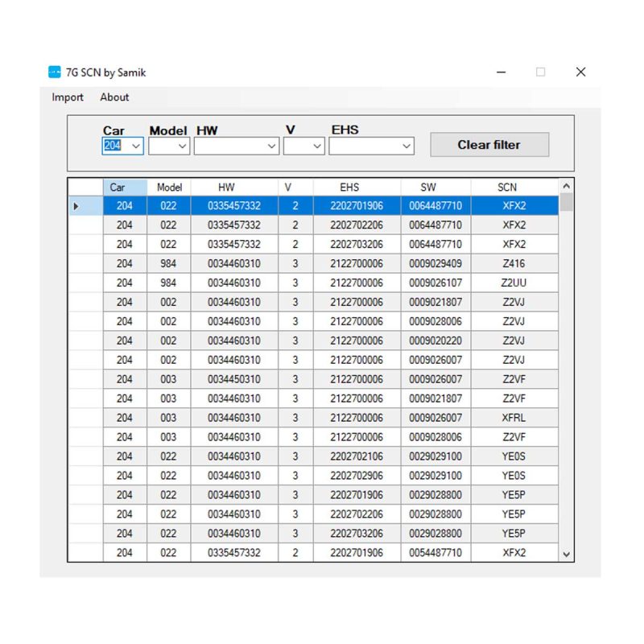Expand the Model filter dropdown

(183, 147)
